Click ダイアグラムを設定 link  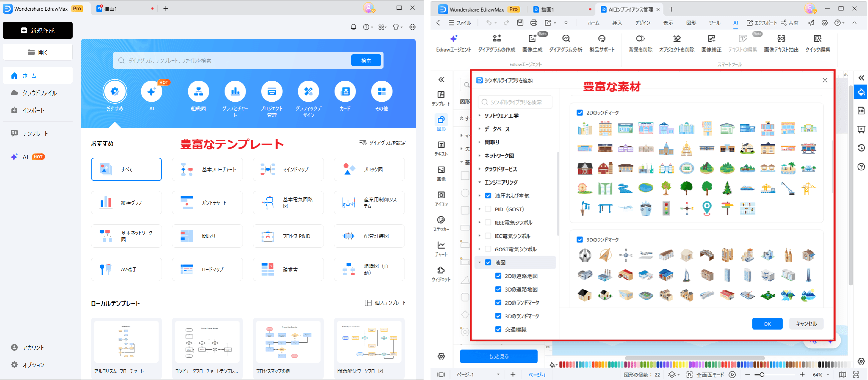click(x=383, y=143)
